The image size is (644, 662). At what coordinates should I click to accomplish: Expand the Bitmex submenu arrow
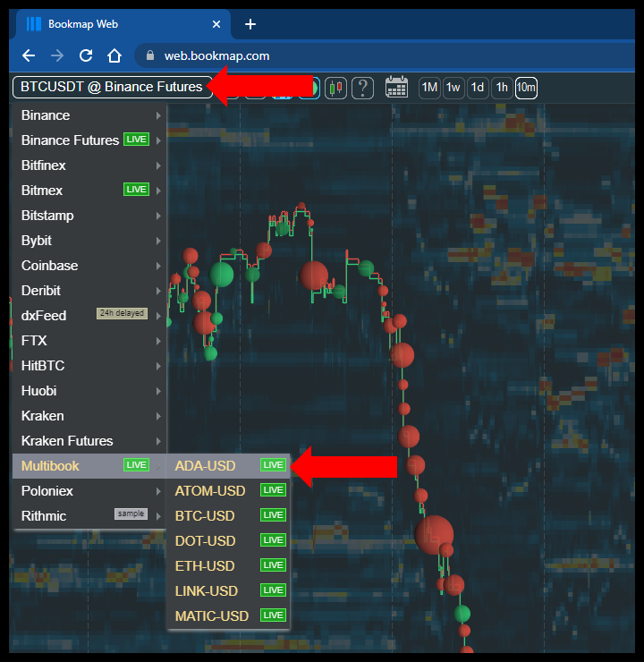pos(158,191)
